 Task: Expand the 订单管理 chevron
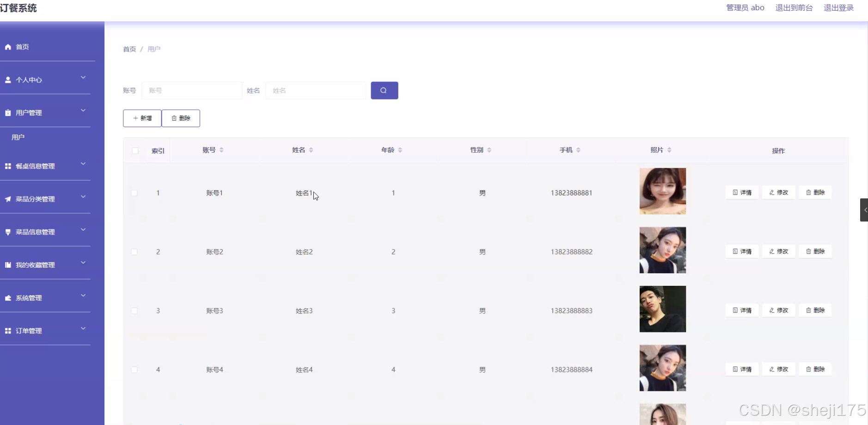[x=83, y=328]
